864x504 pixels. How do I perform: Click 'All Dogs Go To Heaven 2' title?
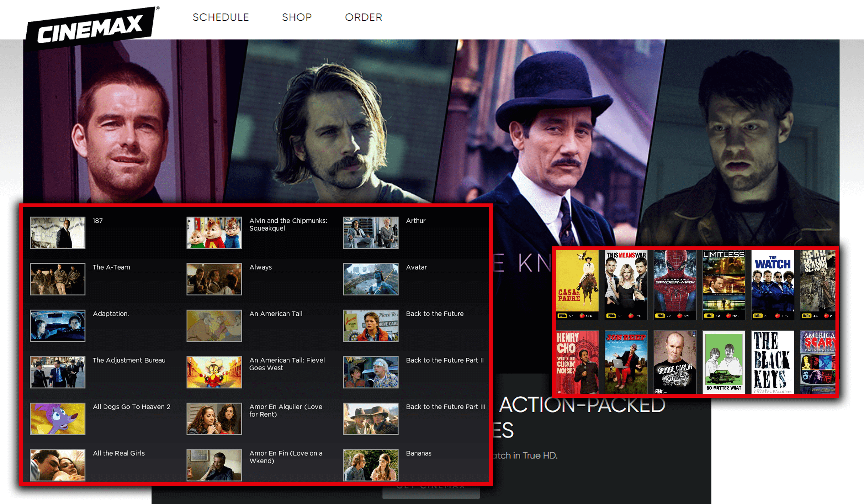(x=132, y=407)
